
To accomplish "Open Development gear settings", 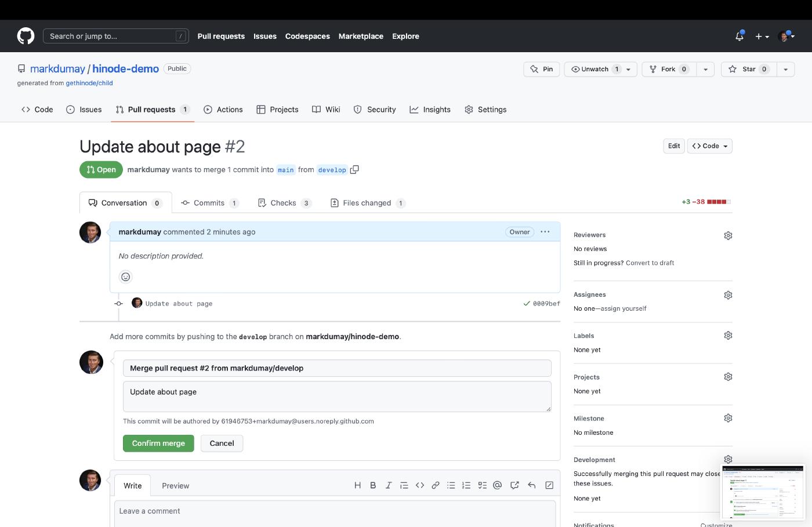I will tap(728, 459).
